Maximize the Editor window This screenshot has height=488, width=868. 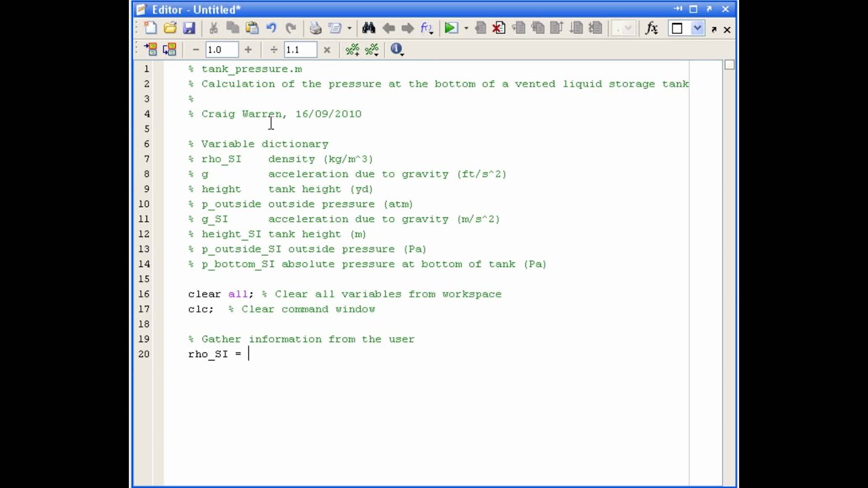point(693,9)
